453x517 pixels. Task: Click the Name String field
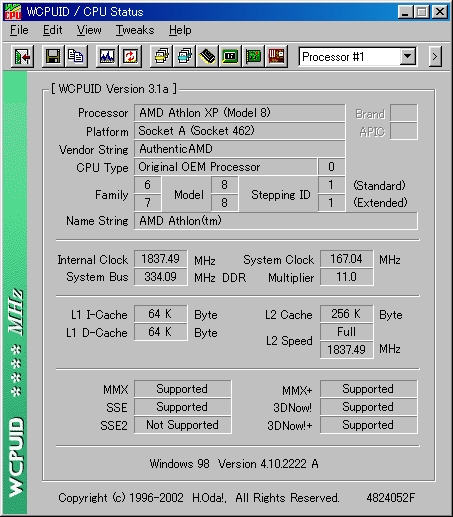coord(276,221)
